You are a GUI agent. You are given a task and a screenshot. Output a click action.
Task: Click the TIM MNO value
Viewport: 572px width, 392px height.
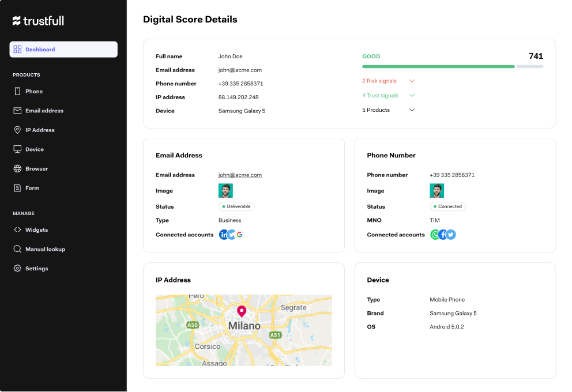point(435,220)
